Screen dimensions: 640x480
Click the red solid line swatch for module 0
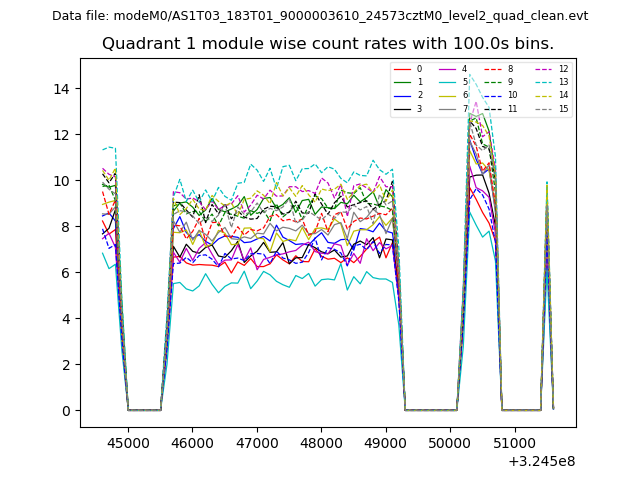pyautogui.click(x=403, y=69)
